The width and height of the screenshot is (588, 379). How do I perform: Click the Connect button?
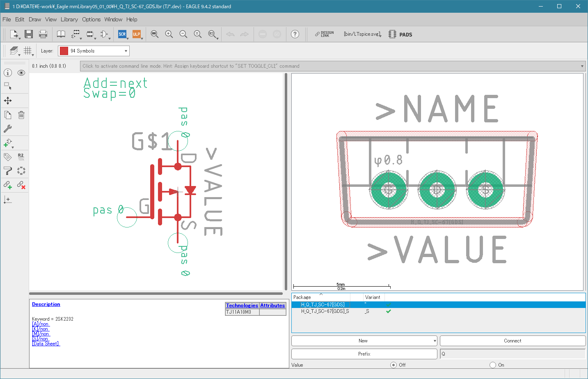tap(512, 341)
